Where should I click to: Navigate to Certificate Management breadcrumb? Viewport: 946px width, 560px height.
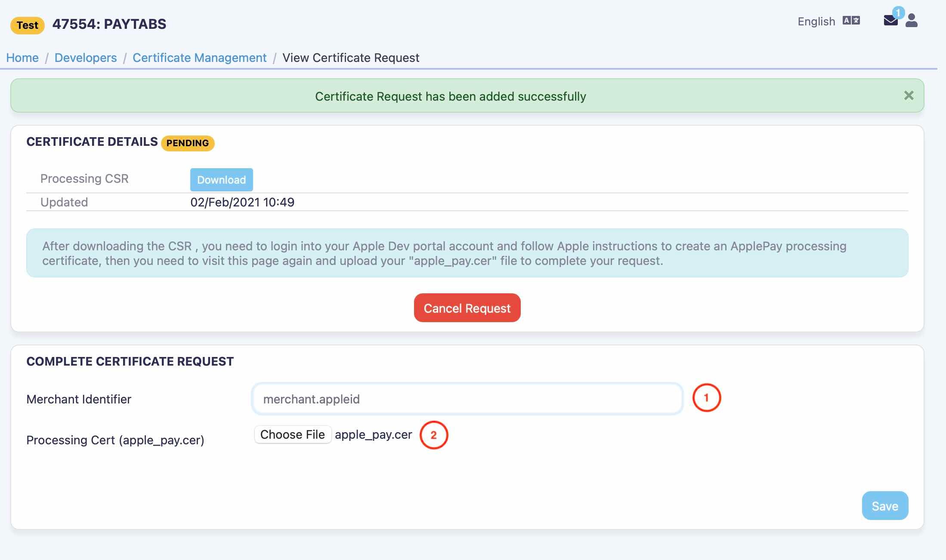click(199, 58)
